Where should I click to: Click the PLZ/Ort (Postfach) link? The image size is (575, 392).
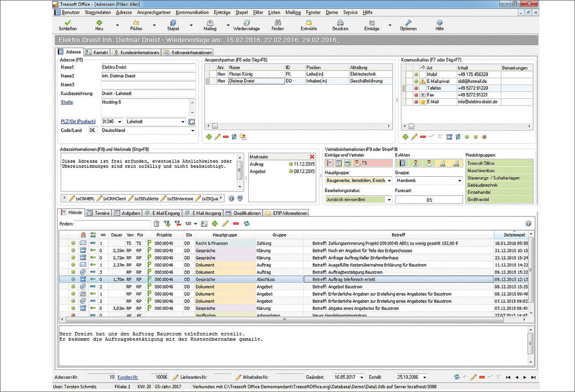point(78,122)
